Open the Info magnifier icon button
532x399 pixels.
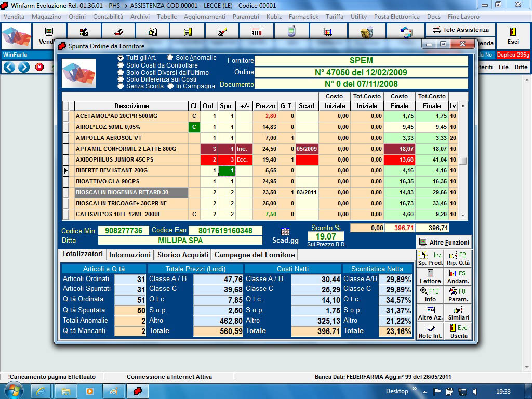tap(430, 295)
